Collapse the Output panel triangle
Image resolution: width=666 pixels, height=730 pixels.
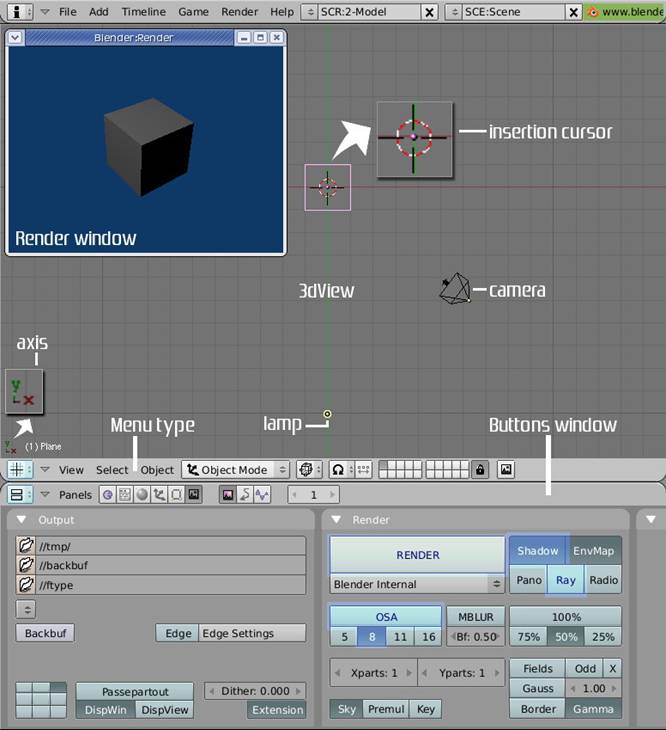[22, 520]
